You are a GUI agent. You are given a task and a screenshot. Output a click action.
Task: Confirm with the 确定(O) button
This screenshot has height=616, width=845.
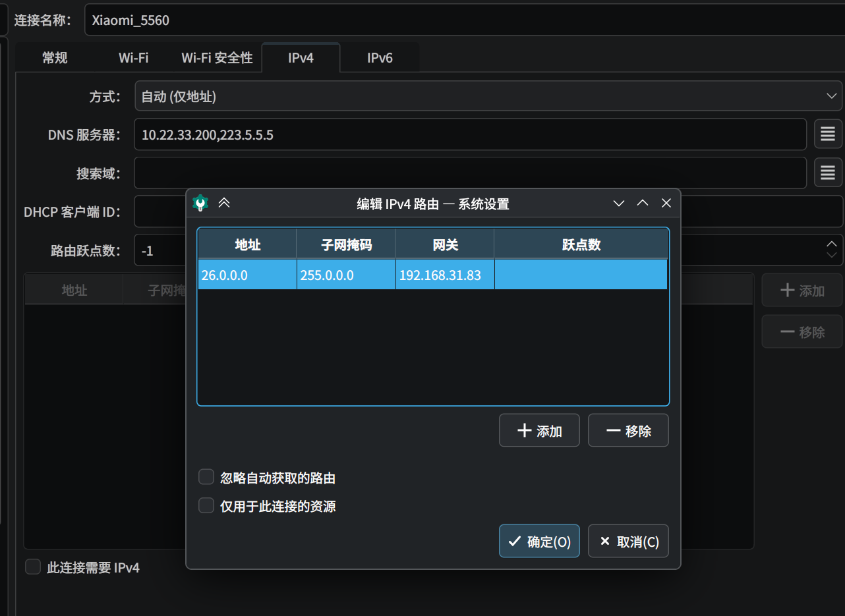pyautogui.click(x=540, y=541)
